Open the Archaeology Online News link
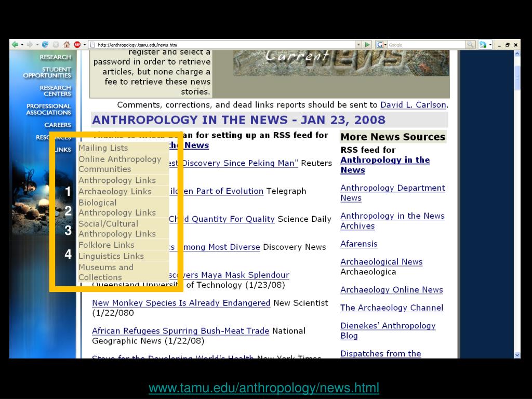 pyautogui.click(x=392, y=290)
